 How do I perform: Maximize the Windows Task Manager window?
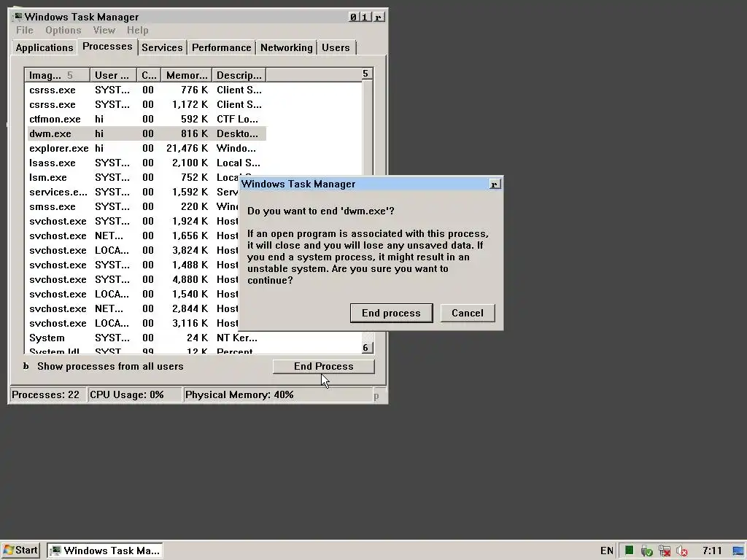[x=365, y=17]
